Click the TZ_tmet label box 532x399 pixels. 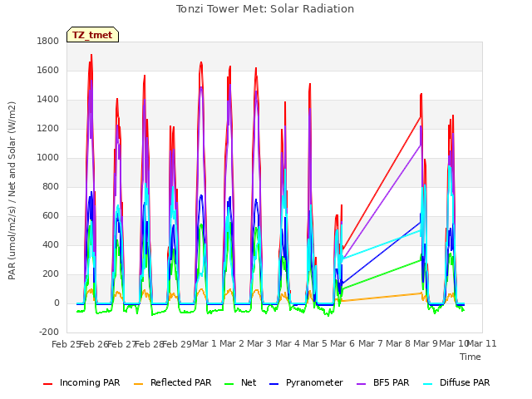coord(92,35)
